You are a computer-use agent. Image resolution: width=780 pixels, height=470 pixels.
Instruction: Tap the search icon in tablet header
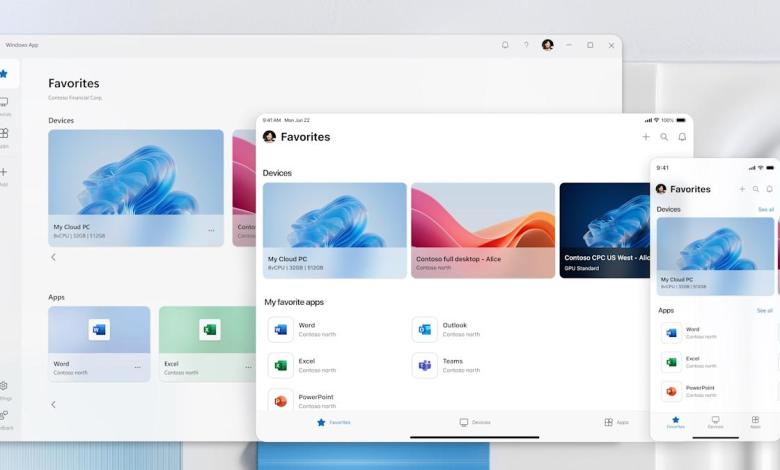coord(664,137)
